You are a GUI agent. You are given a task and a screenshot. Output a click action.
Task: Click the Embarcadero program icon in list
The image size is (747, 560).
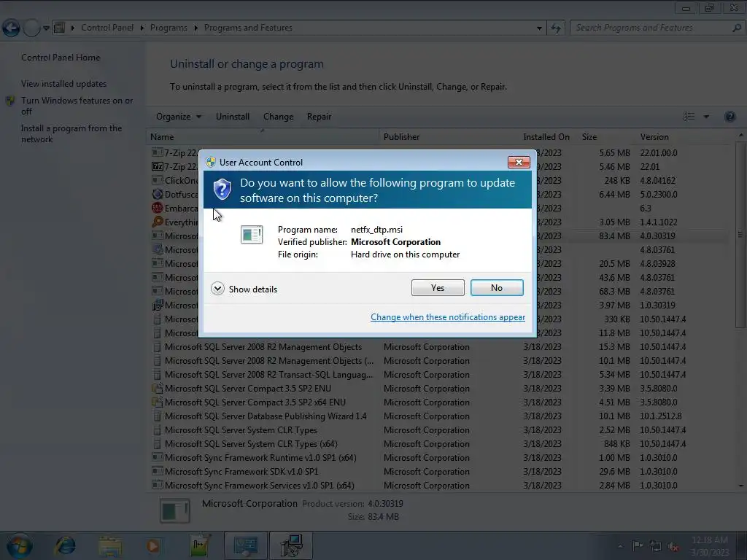click(x=158, y=208)
